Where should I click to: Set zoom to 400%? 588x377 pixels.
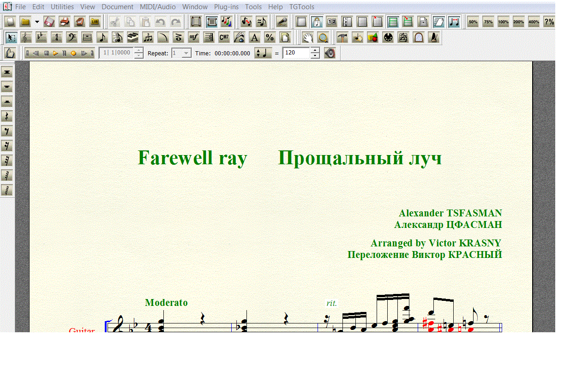(534, 22)
